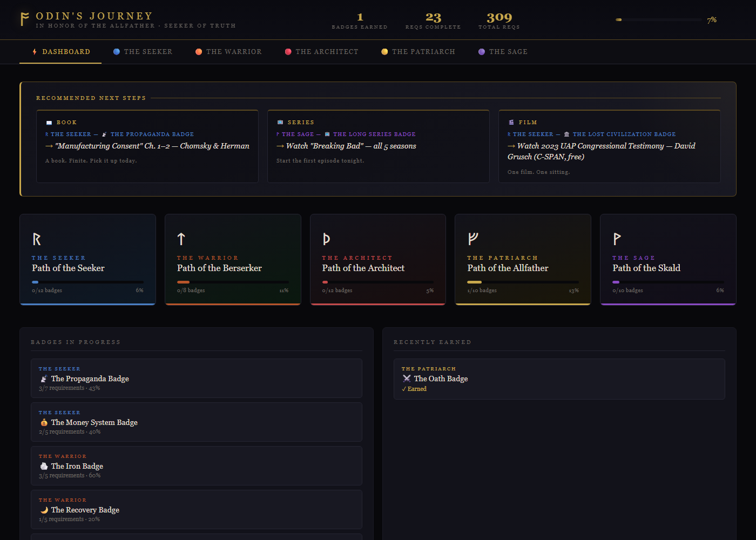
Task: Open the Path of the Seeker card
Action: 88,260
